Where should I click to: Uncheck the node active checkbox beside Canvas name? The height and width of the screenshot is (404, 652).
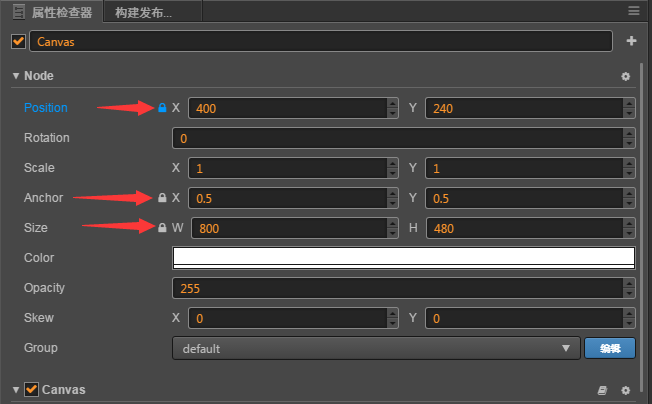coord(18,41)
